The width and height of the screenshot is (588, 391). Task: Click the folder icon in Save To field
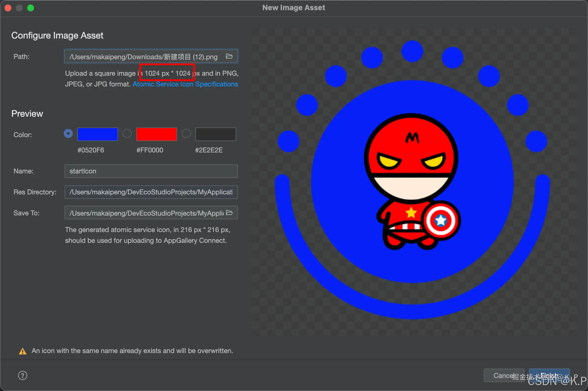tap(229, 213)
